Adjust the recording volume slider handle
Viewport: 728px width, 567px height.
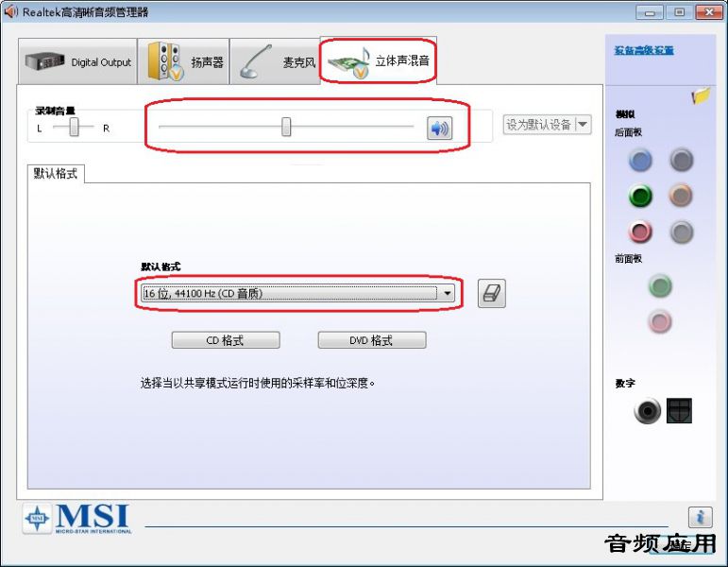286,127
